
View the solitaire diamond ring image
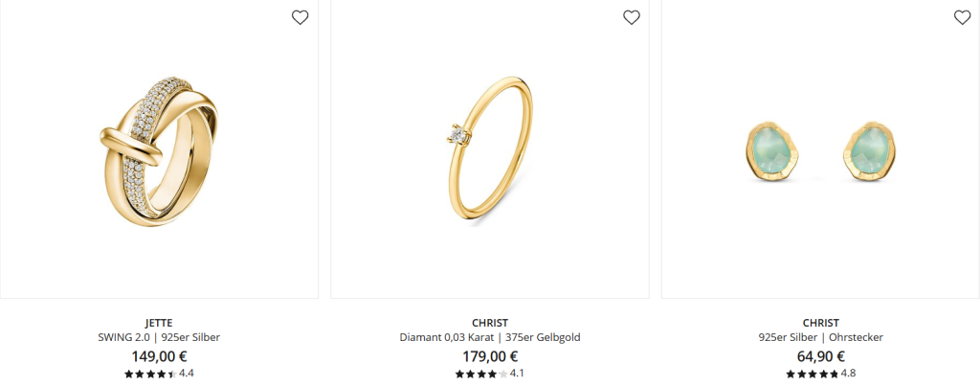coord(490,148)
